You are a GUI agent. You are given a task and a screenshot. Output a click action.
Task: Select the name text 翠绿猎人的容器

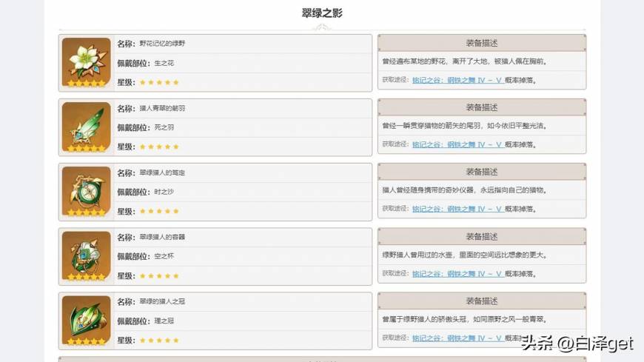click(162, 237)
